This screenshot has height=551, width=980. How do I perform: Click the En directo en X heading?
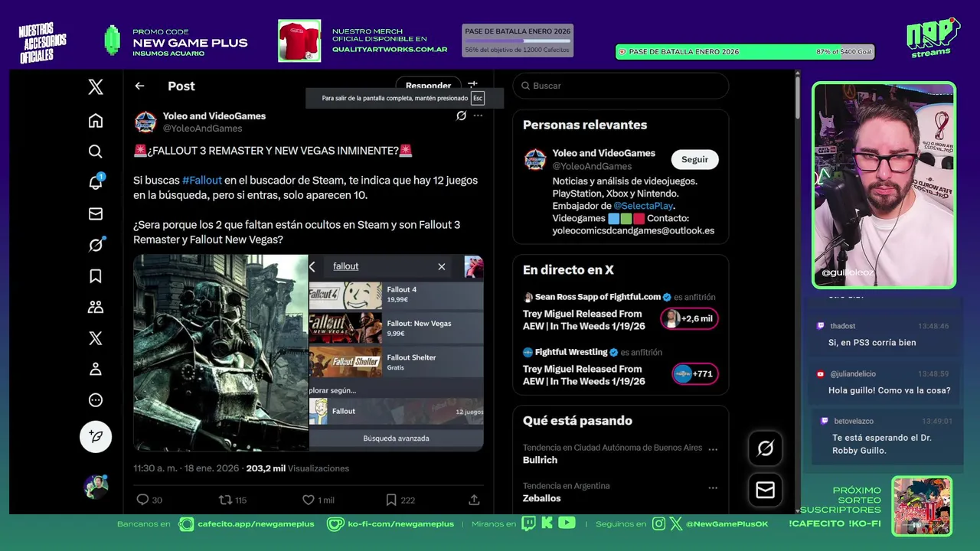(x=568, y=270)
